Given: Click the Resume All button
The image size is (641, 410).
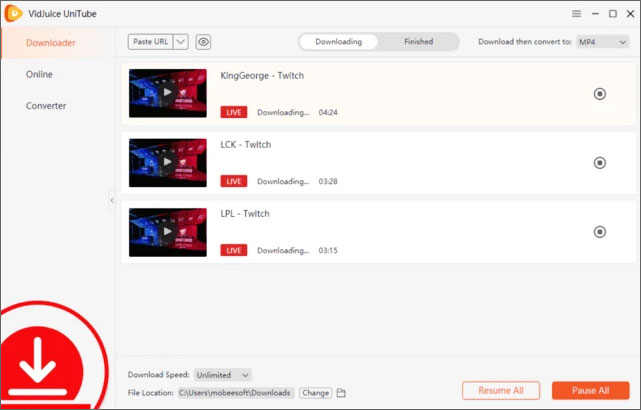Looking at the screenshot, I should pyautogui.click(x=501, y=390).
